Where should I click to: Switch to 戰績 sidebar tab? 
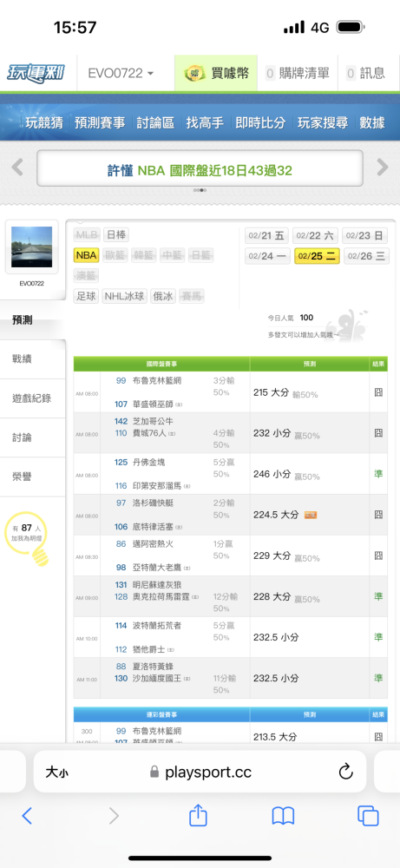pyautogui.click(x=33, y=359)
